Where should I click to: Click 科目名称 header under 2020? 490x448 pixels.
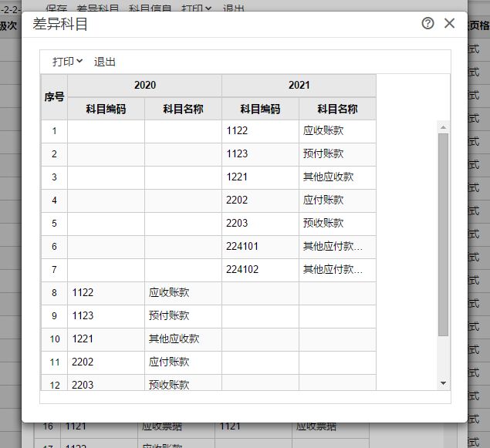point(183,109)
